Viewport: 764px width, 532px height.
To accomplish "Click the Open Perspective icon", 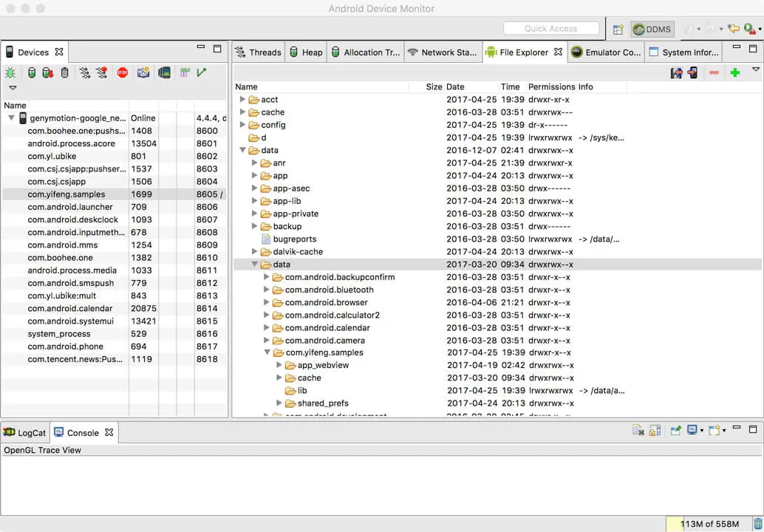I will (x=618, y=30).
